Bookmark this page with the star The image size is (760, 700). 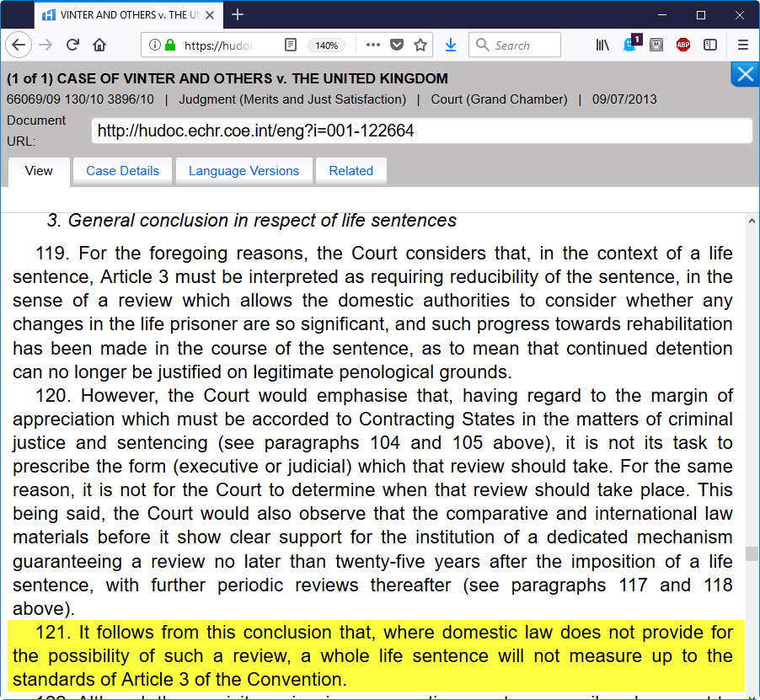(420, 45)
